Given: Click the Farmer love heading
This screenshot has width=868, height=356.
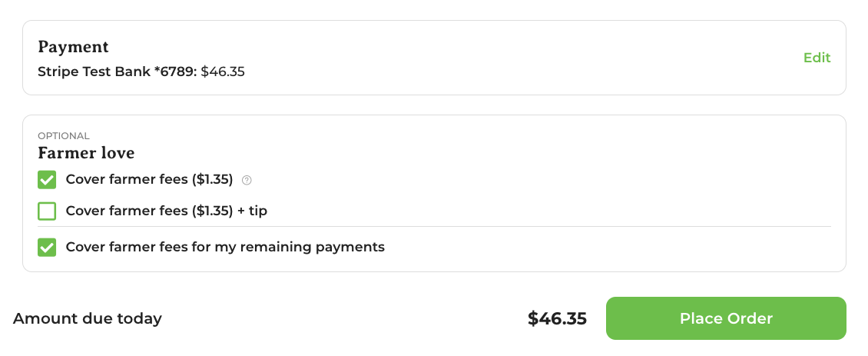Looking at the screenshot, I should click(86, 152).
